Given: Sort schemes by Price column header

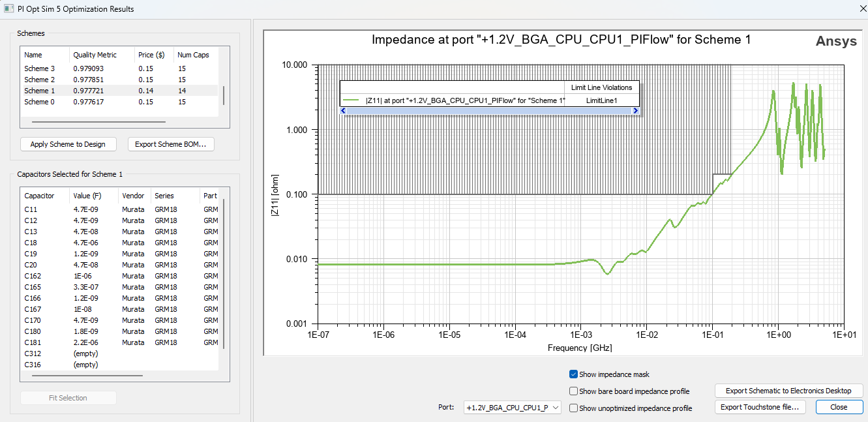Looking at the screenshot, I should [x=151, y=55].
